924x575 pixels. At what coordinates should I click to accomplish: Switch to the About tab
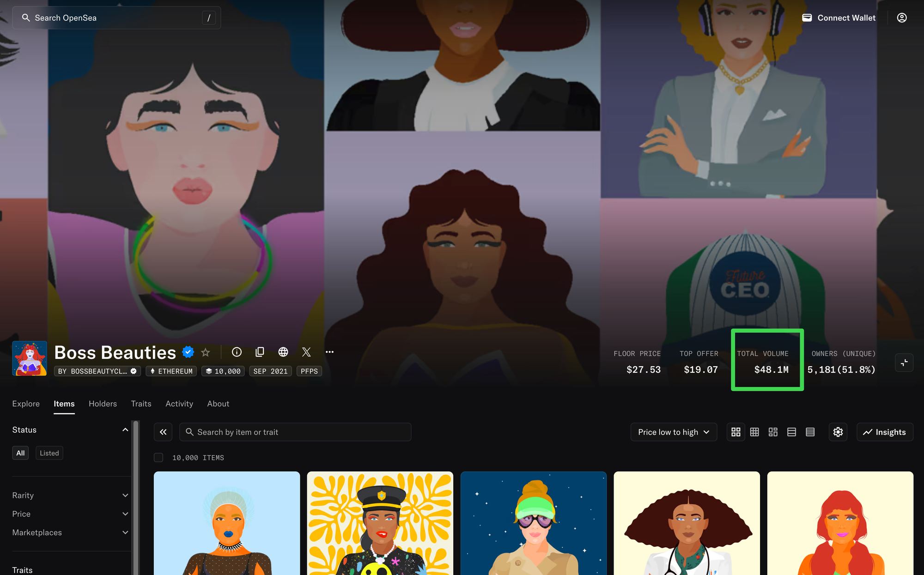pos(218,404)
